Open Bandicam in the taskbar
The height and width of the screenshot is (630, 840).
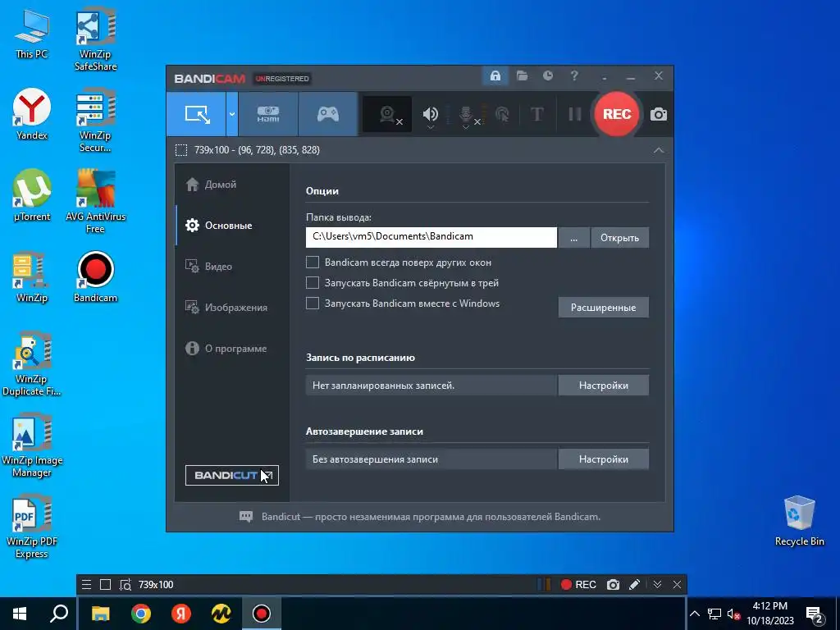point(262,614)
